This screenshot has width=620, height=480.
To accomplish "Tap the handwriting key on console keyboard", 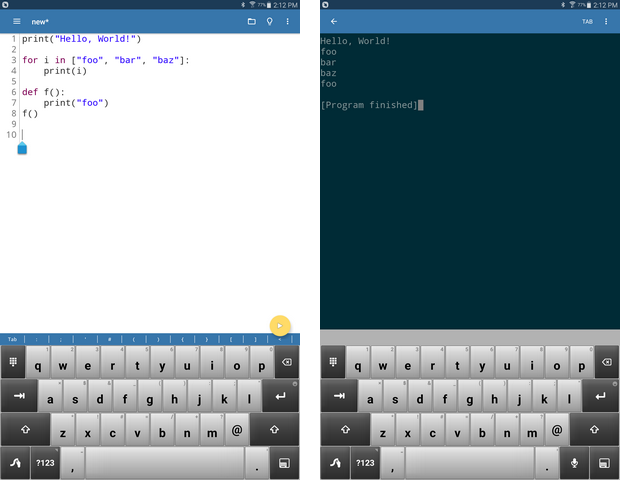I will click(x=335, y=463).
